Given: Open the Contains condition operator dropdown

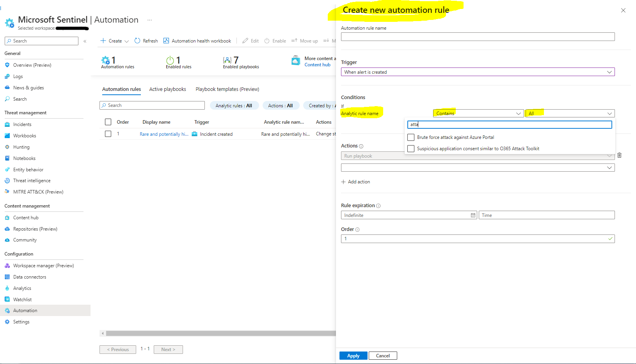Looking at the screenshot, I should coord(478,113).
